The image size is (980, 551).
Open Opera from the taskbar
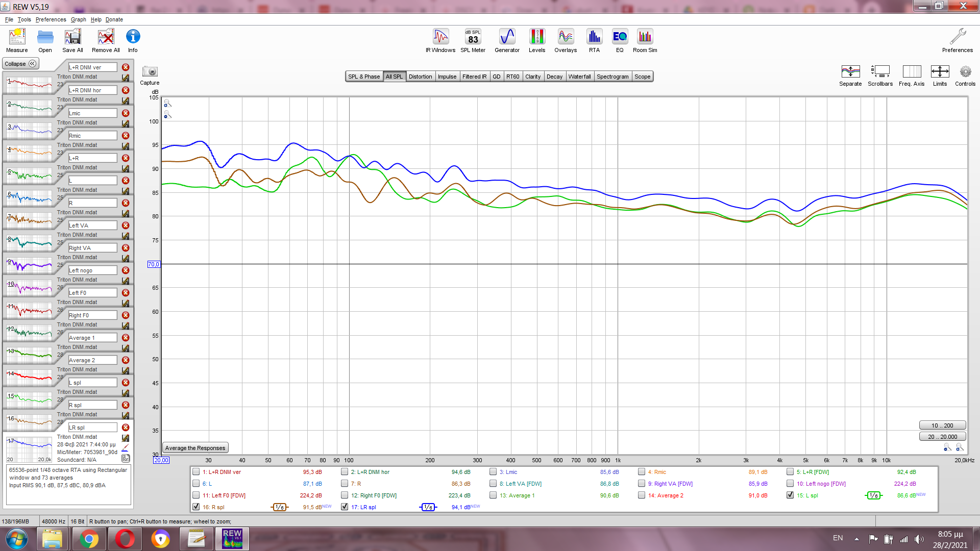click(x=125, y=539)
